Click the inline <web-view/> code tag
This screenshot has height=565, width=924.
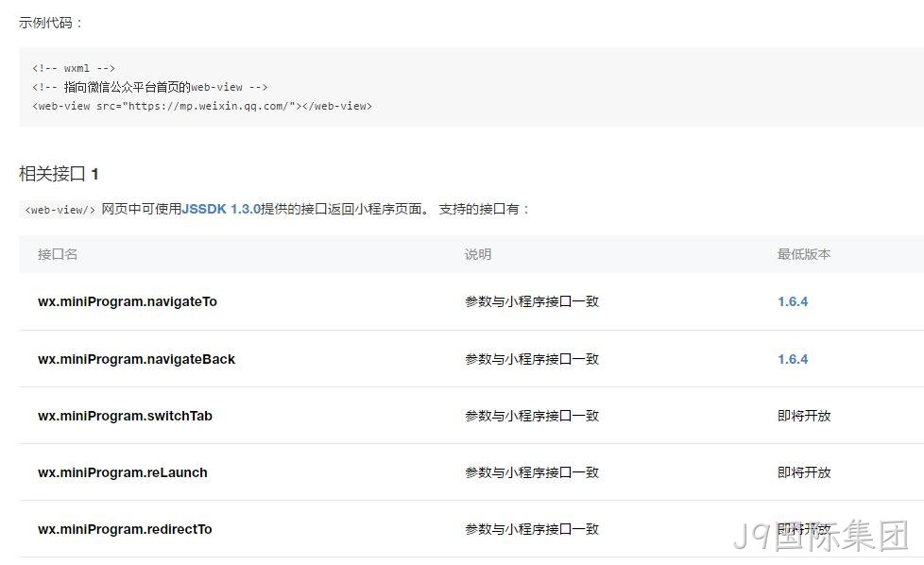tap(60, 210)
